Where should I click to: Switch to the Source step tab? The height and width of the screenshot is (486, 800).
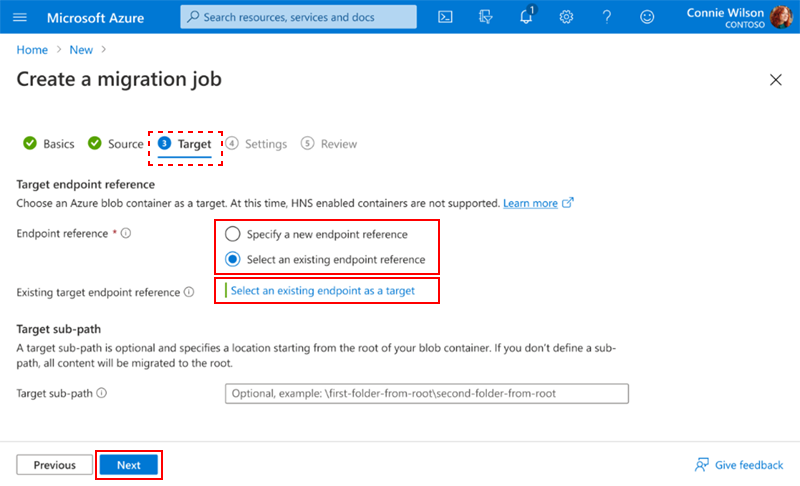[x=115, y=144]
